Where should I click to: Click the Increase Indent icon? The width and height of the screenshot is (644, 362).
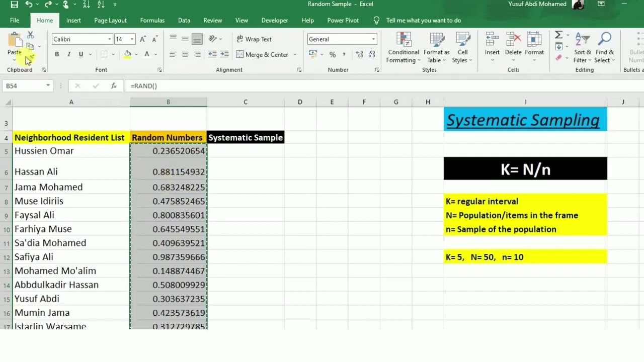click(224, 54)
